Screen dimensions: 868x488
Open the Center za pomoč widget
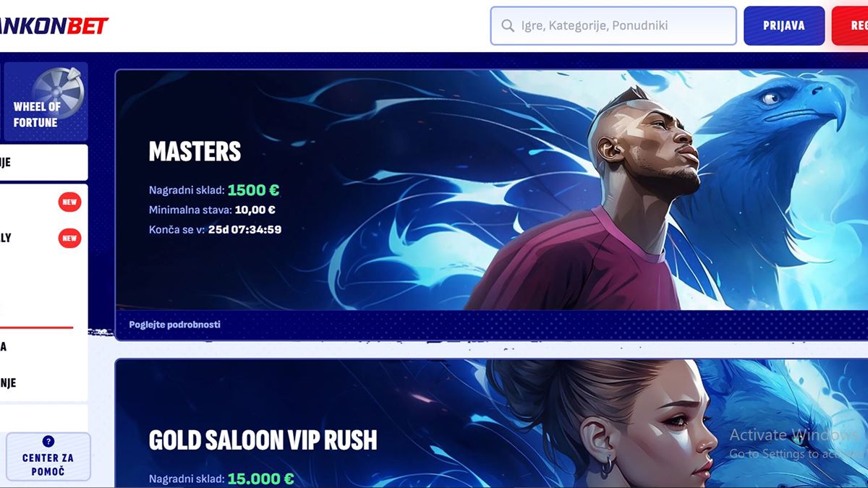pos(48,457)
